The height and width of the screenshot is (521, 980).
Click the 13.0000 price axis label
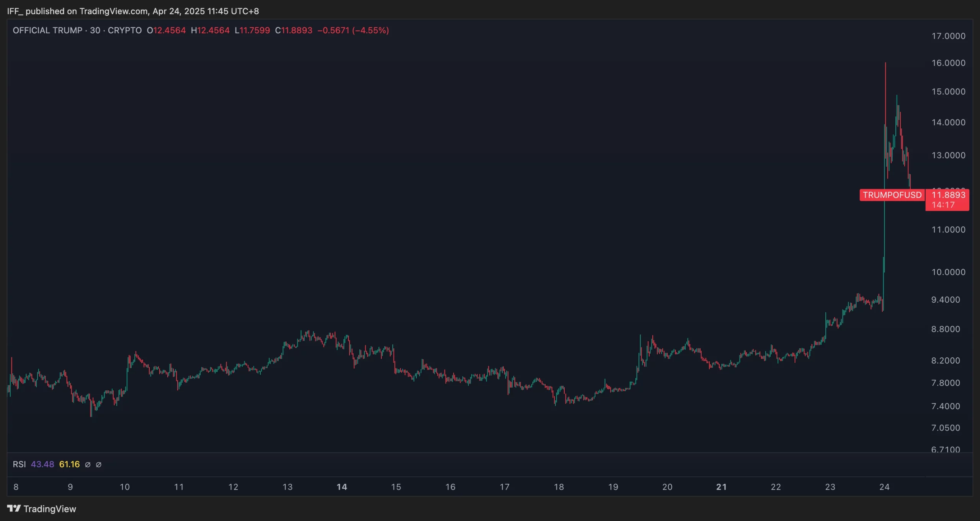948,155
